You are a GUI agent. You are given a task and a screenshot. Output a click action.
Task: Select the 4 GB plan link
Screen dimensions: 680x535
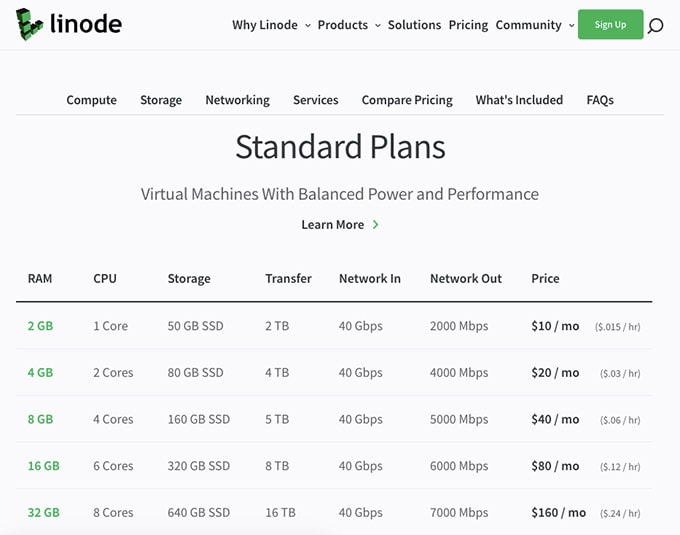click(40, 373)
